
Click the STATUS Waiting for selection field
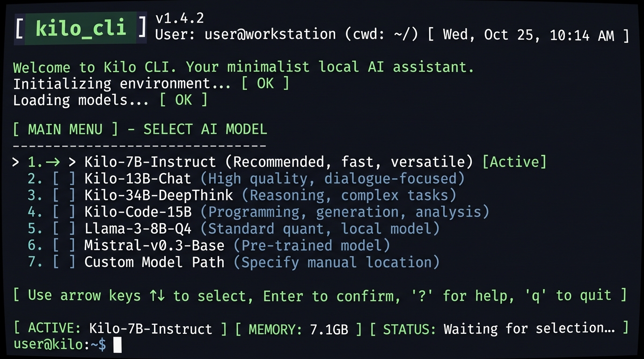[x=499, y=329]
